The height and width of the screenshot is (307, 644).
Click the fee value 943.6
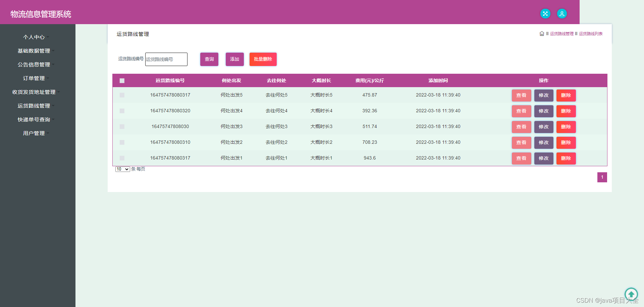point(370,158)
